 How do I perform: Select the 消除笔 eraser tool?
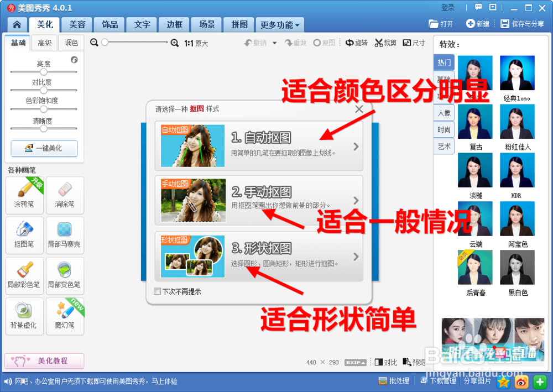pos(65,195)
